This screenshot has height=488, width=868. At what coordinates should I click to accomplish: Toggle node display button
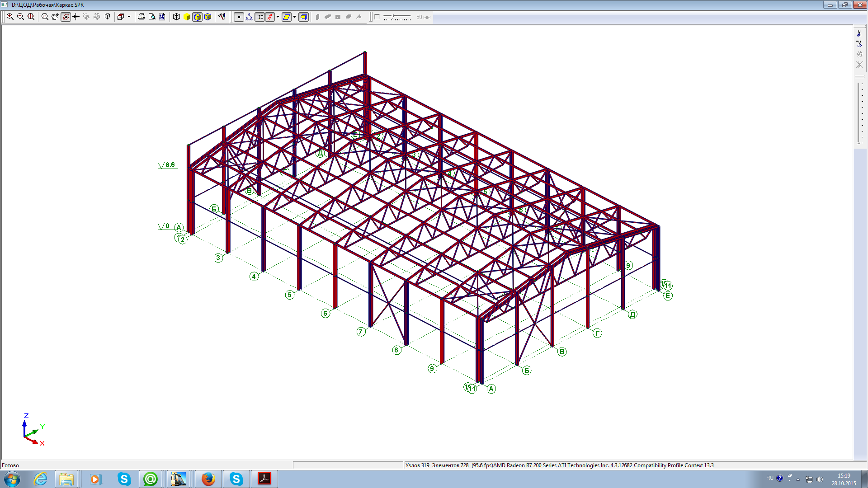[x=239, y=17]
